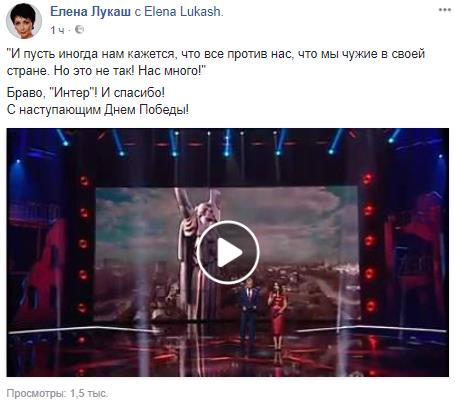The width and height of the screenshot is (455, 407).
Task: Open the post options ellipsis menu
Action: [x=445, y=10]
